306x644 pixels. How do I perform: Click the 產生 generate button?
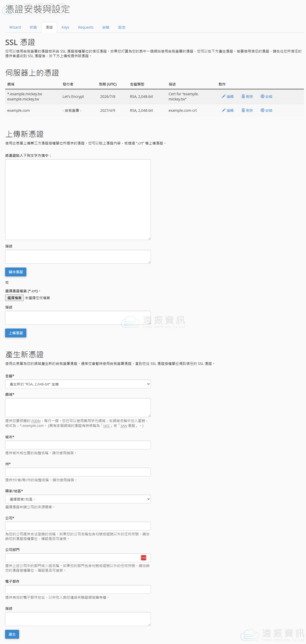point(12,634)
